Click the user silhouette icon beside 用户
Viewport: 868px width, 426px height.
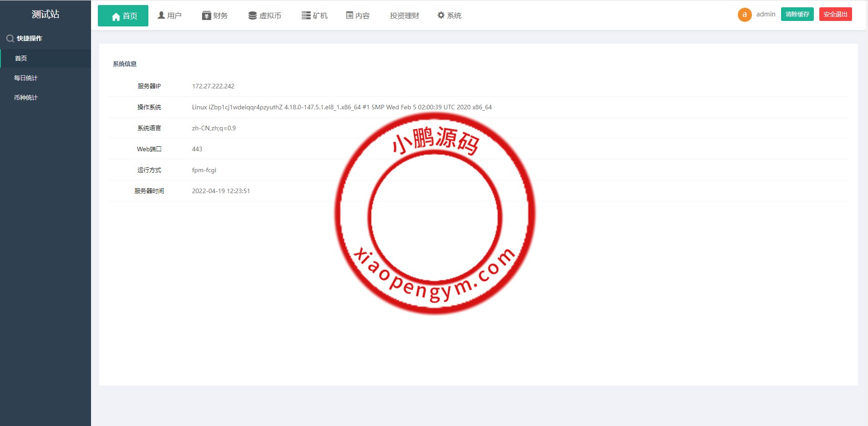pyautogui.click(x=161, y=15)
